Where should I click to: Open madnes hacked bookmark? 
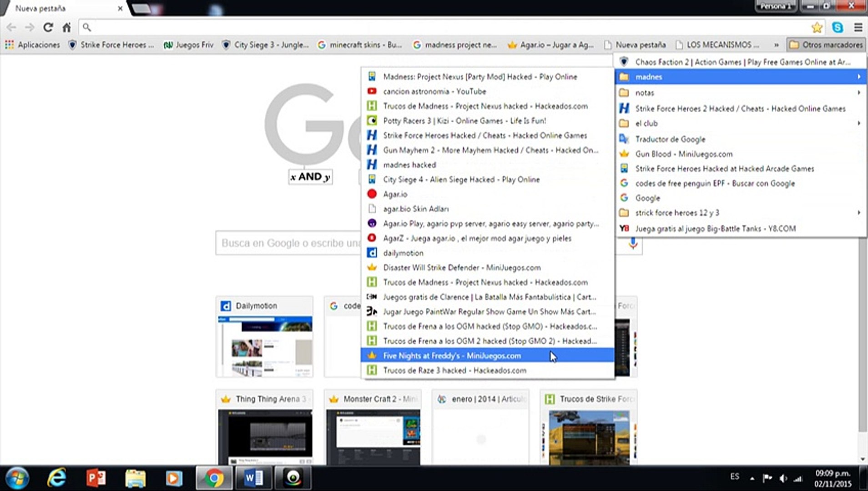(487, 165)
